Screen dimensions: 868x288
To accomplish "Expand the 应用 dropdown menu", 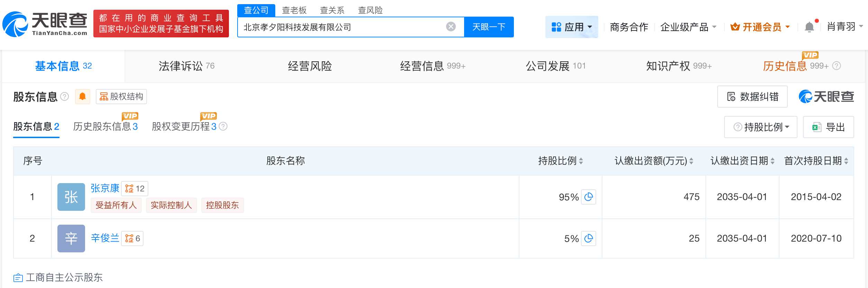I will (572, 27).
